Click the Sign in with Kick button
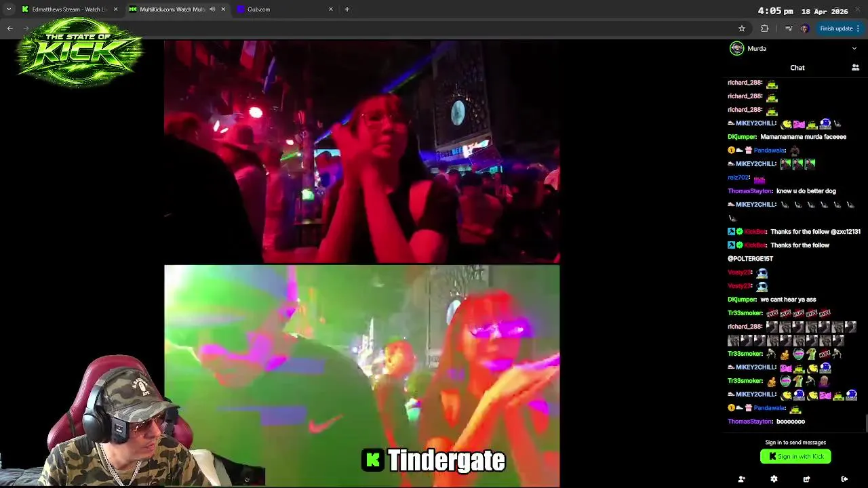Image resolution: width=868 pixels, height=488 pixels. (795, 457)
